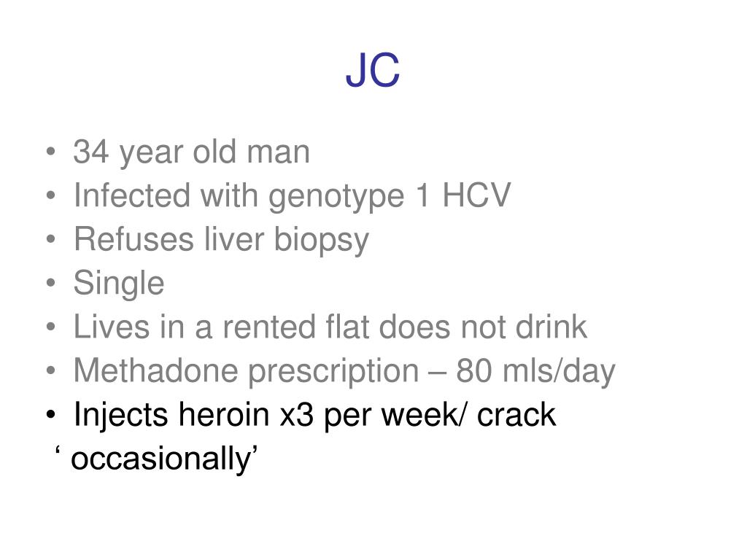This screenshot has width=747, height=560.
Task: Click the word 'occasionally'
Action: click(x=160, y=459)
